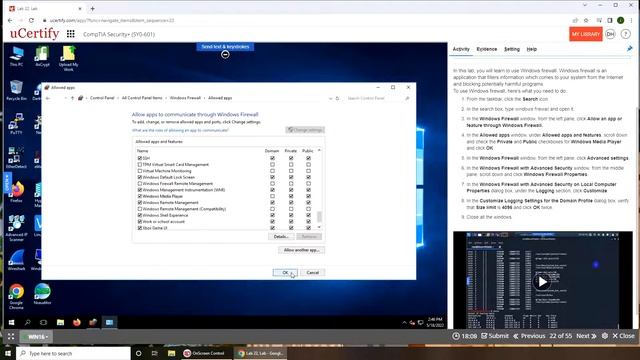Viewport: 640px width, 360px height.
Task: Open File Explorer in the remote taskbar
Action: (x=60, y=322)
